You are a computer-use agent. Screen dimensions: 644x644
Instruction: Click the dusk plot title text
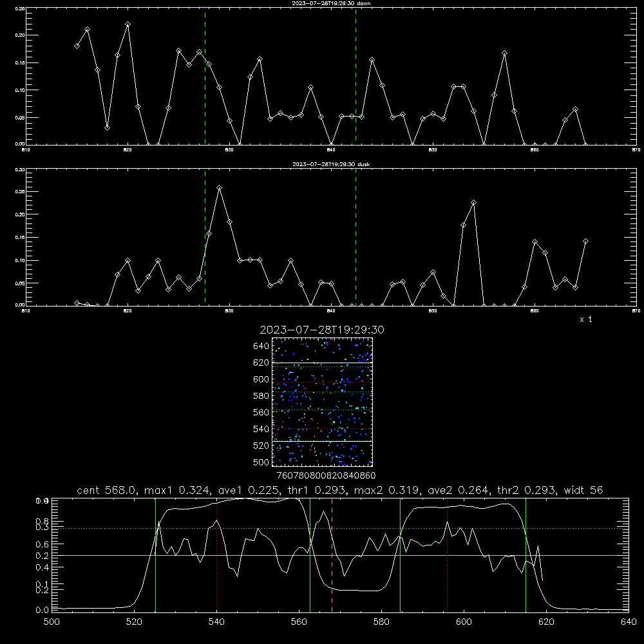tap(331, 164)
